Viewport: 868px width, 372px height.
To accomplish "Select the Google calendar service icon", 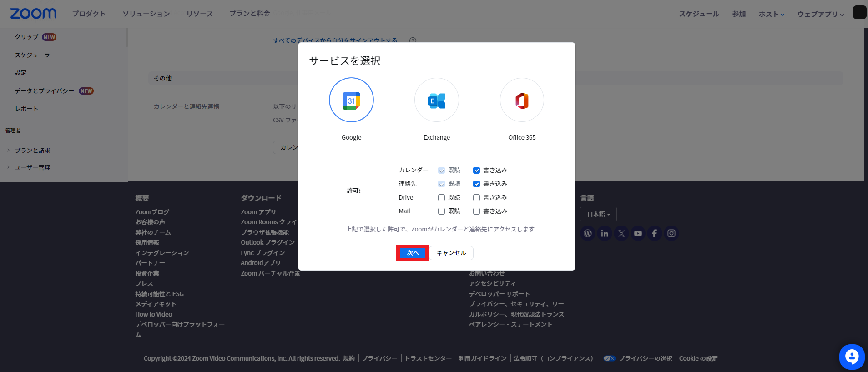I will click(x=351, y=100).
